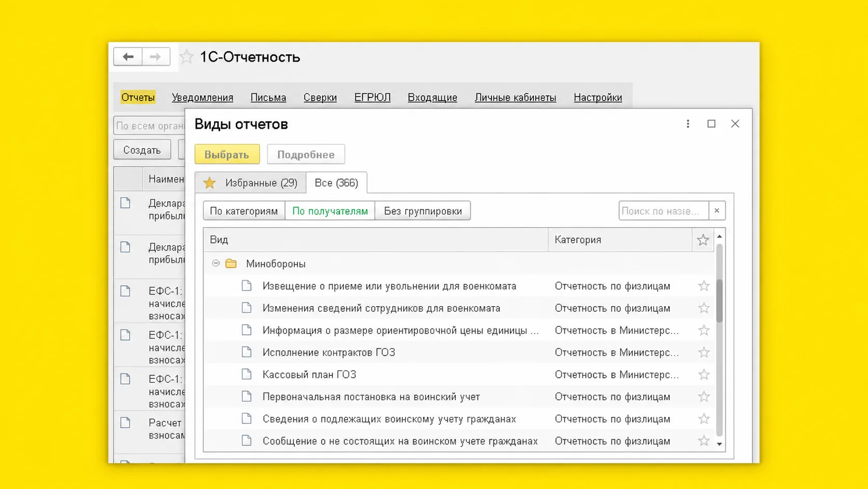Image resolution: width=868 pixels, height=489 pixels.
Task: Click document icon of 'Сообщение о не состоящих'
Action: [247, 441]
